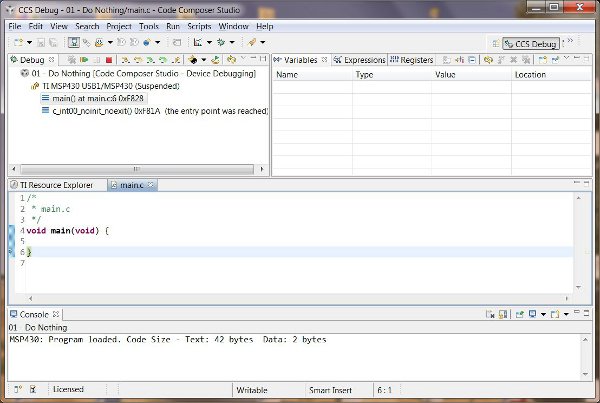The height and width of the screenshot is (403, 600).
Task: Click the editor scroll down arrow
Action: click(579, 287)
